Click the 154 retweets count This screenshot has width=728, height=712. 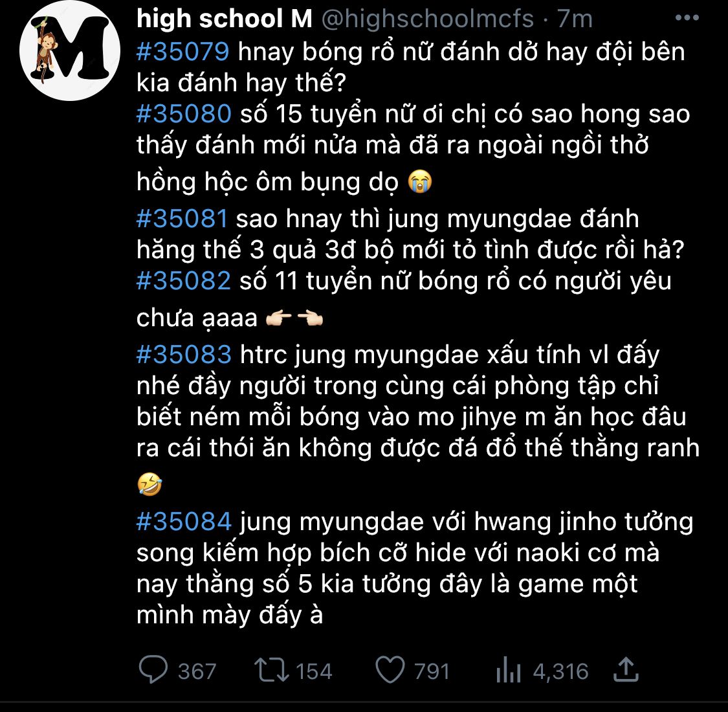click(314, 671)
